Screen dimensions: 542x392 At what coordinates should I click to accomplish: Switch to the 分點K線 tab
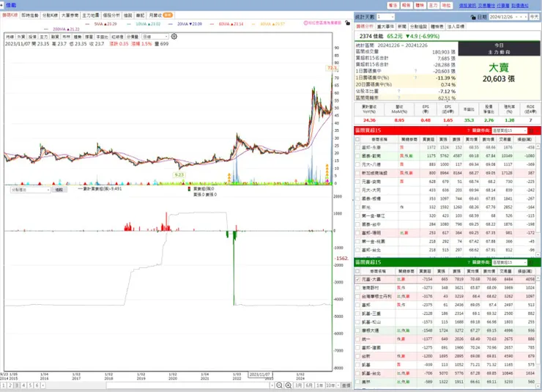pyautogui.click(x=50, y=15)
